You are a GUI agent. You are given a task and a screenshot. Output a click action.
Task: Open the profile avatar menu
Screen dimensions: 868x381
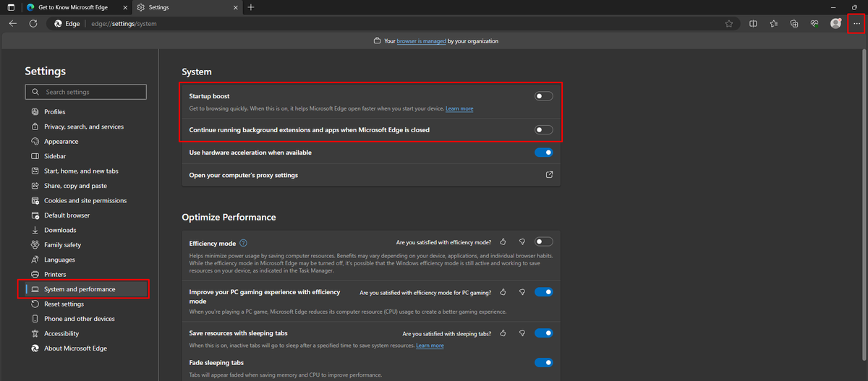click(x=835, y=23)
